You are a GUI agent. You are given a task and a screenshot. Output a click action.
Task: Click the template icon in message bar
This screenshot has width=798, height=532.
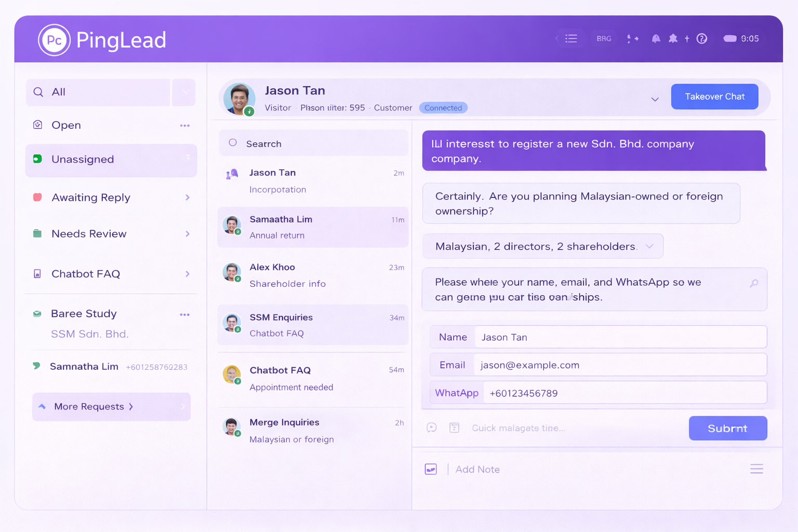(x=454, y=428)
